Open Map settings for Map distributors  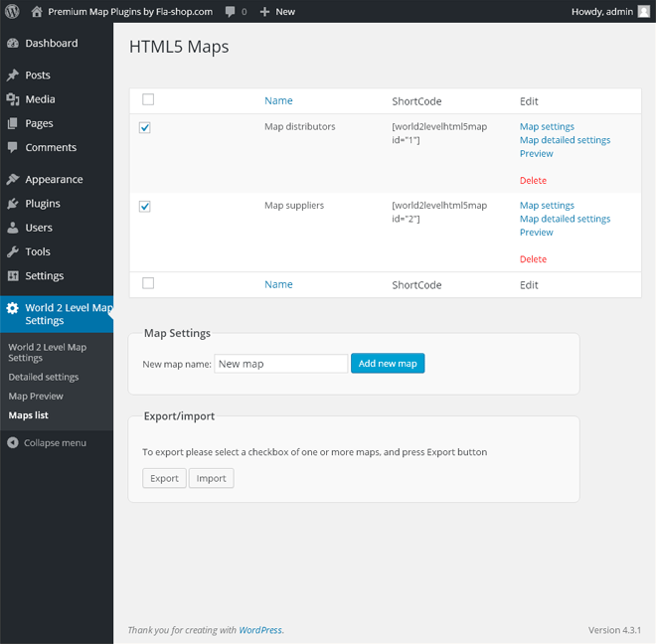(547, 126)
